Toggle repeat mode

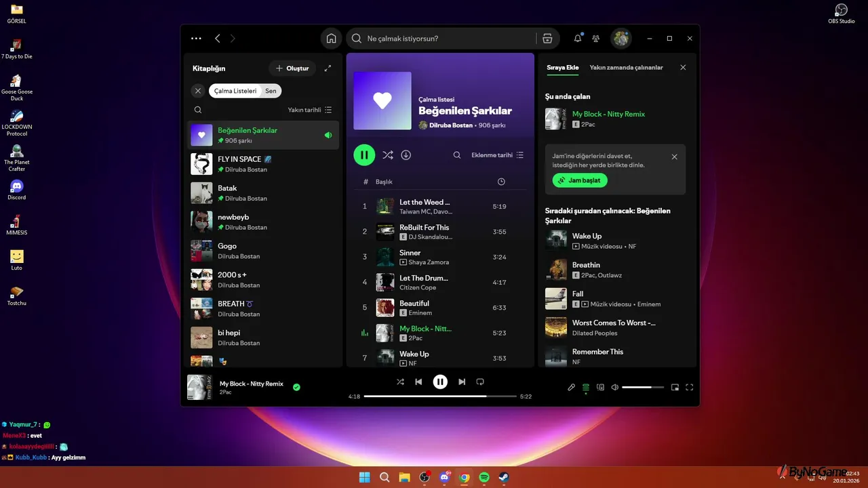[480, 382]
